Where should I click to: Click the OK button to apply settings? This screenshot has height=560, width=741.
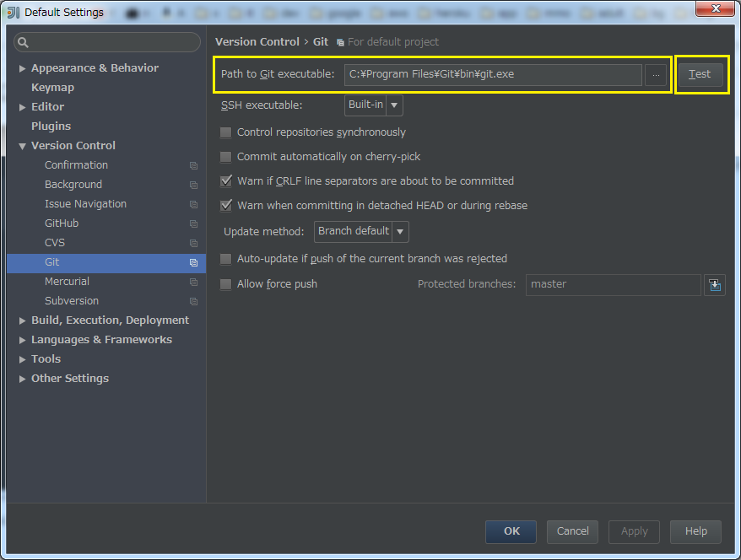click(x=510, y=531)
